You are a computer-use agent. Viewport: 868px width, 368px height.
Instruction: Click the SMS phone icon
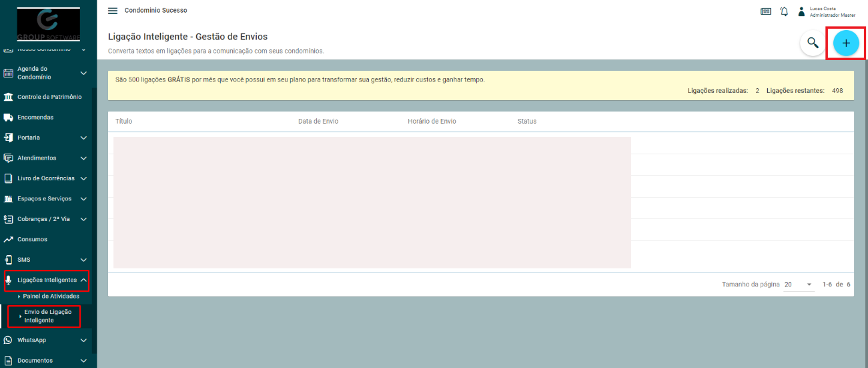point(9,260)
